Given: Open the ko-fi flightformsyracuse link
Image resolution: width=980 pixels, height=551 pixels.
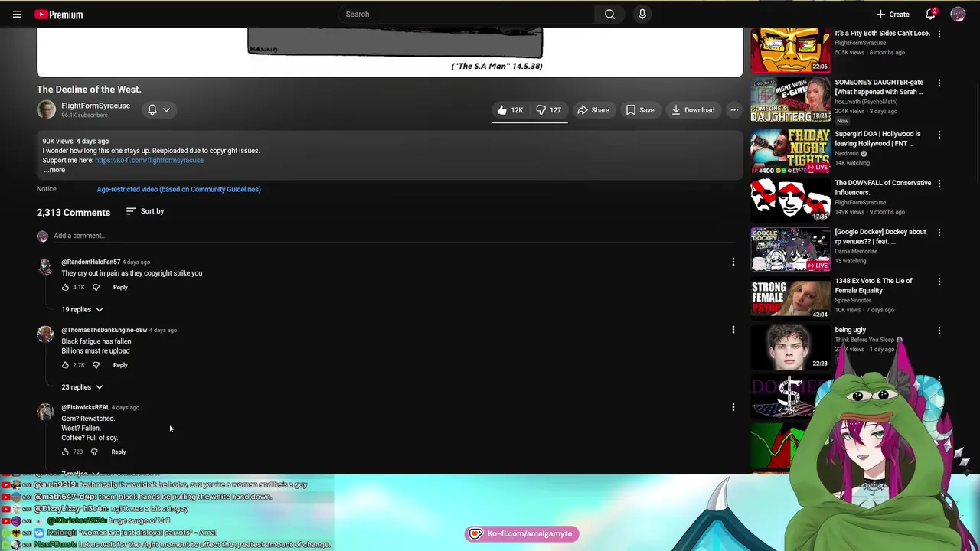Looking at the screenshot, I should click(x=149, y=160).
